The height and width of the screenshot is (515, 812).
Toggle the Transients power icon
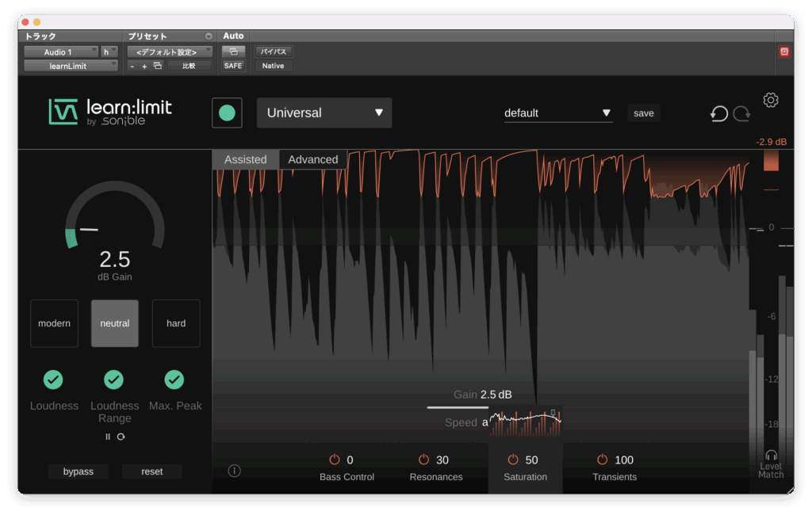click(x=602, y=460)
